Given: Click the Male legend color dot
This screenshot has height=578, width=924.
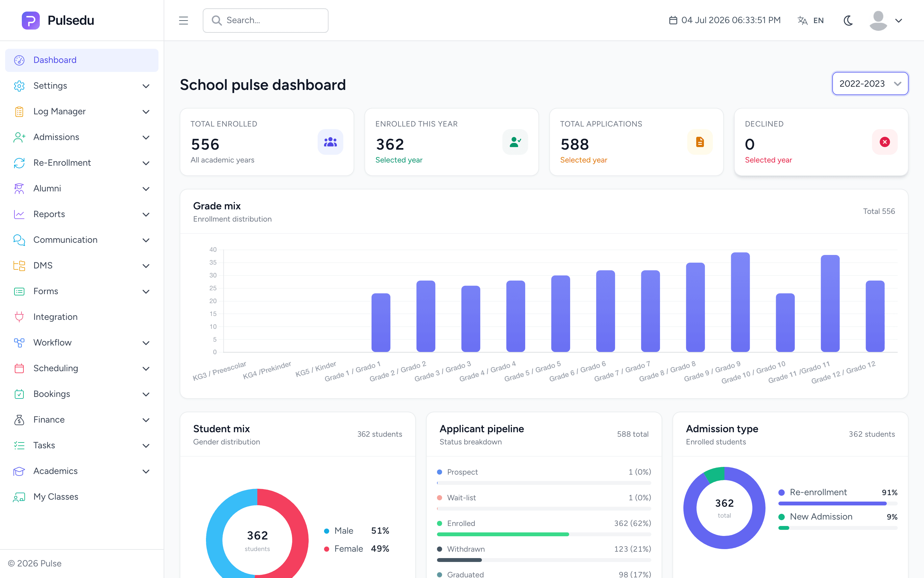Looking at the screenshot, I should [327, 530].
